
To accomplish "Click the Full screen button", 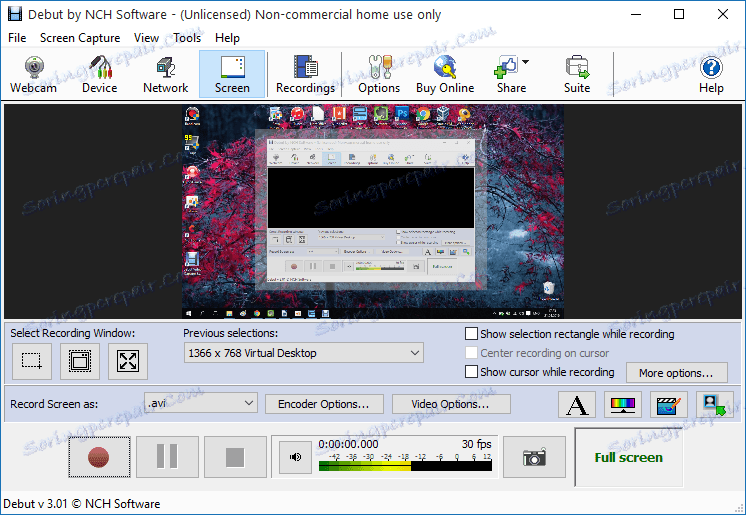I will (628, 457).
